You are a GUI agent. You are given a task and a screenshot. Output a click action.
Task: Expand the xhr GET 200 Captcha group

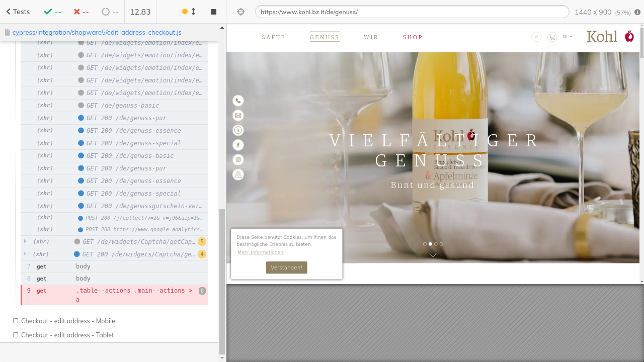(25, 254)
